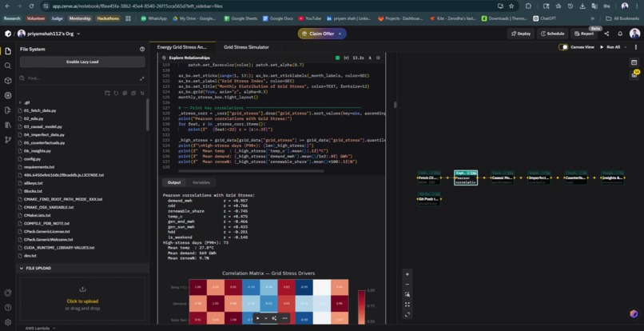The width and height of the screenshot is (644, 331).
Task: Click the help question icon at sidebar bottom
Action: 8,308
